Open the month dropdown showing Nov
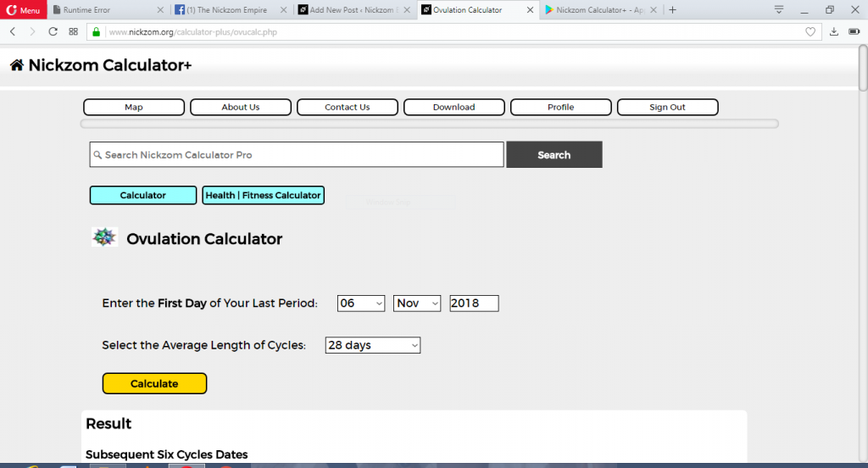 tap(417, 304)
